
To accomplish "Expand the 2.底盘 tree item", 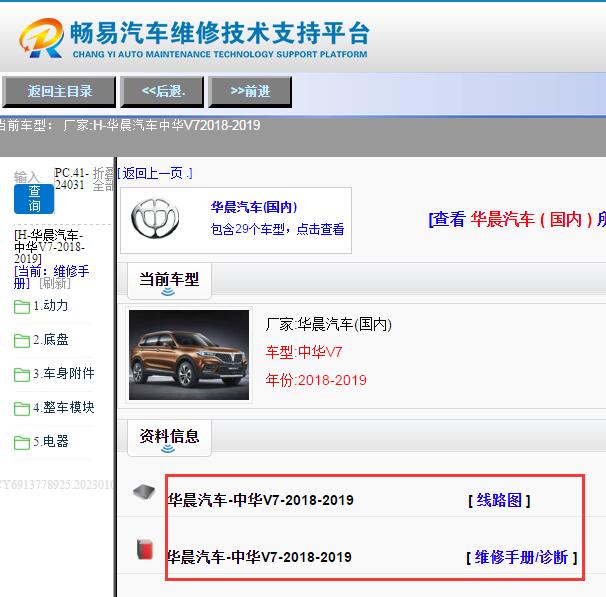I will [x=51, y=340].
